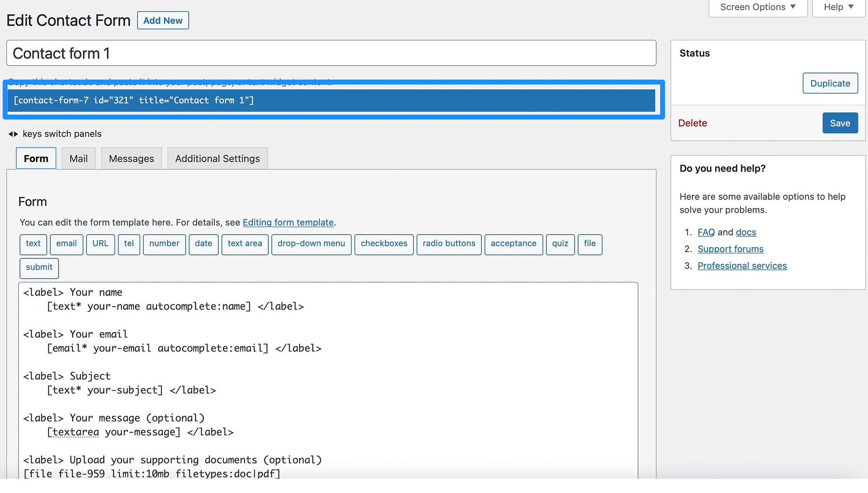868x493 pixels.
Task: Click the checkboxes field insertion tag button
Action: coord(384,243)
